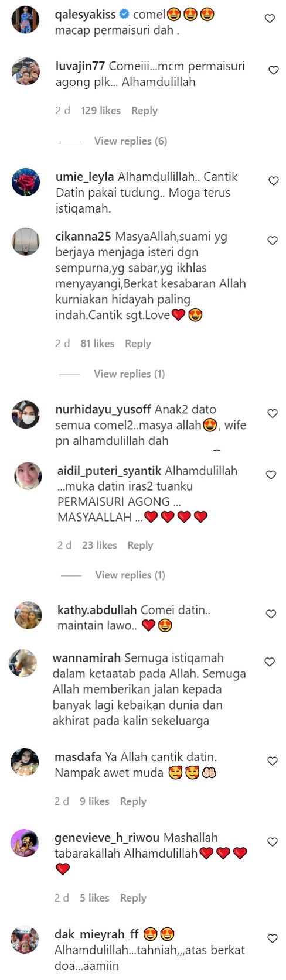This screenshot has width=286, height=980.
Task: Like umie_leyla's comment with the heart icon
Action: click(x=273, y=181)
